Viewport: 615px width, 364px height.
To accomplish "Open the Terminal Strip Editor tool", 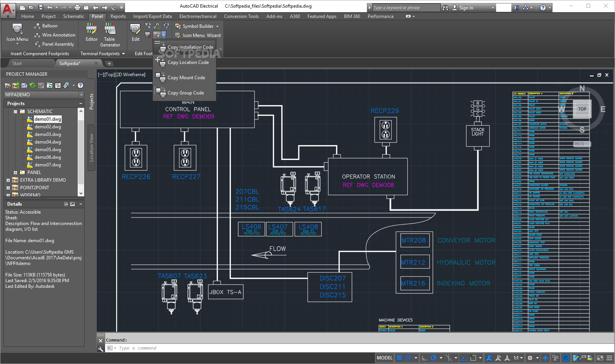I will pyautogui.click(x=91, y=32).
